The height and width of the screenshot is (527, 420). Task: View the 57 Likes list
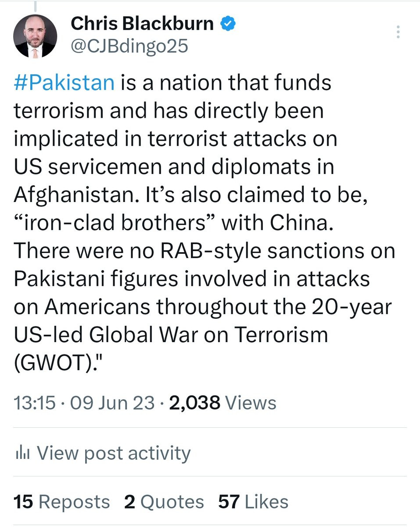pyautogui.click(x=253, y=502)
